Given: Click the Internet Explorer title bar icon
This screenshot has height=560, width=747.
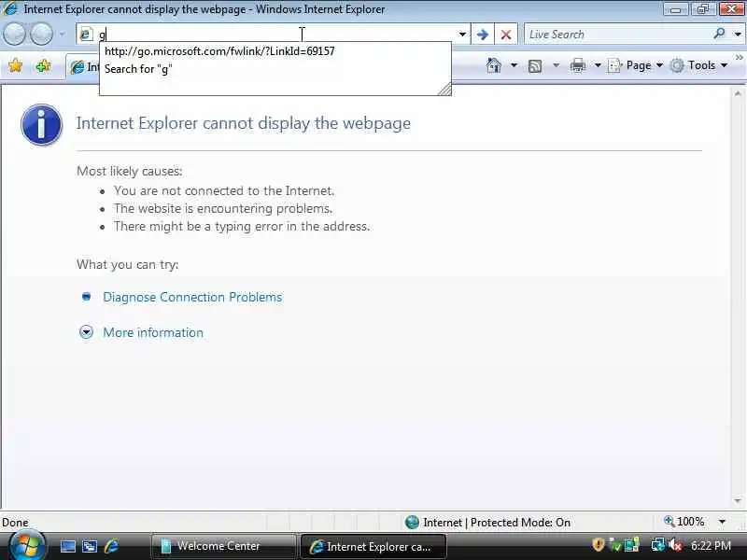Looking at the screenshot, I should [10, 8].
